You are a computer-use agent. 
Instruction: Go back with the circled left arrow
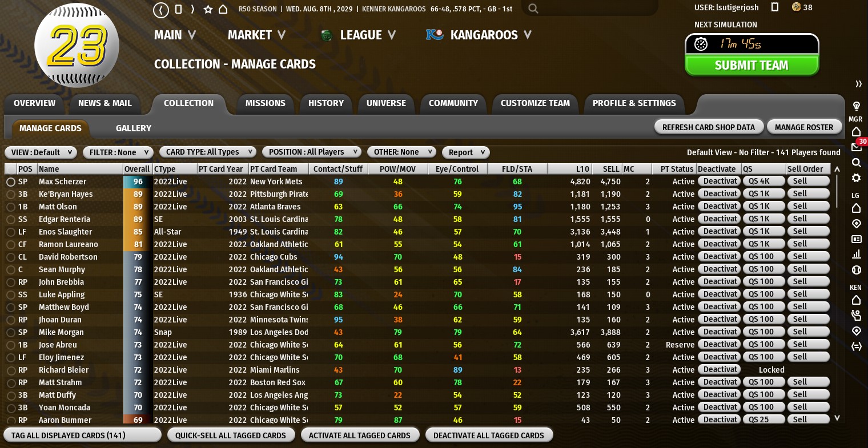point(161,10)
